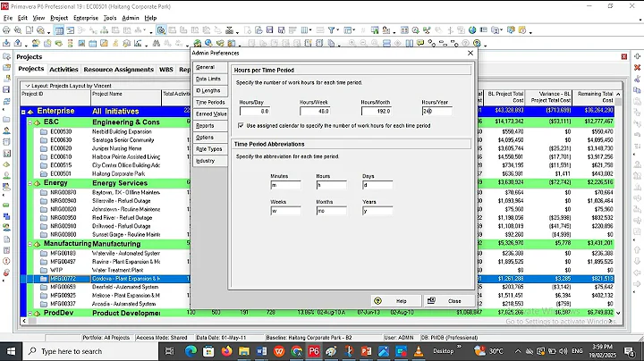Screen dimensions: 644x361
Task: Click the yellow comment bubble toolbar icon
Action: click(420, 43)
